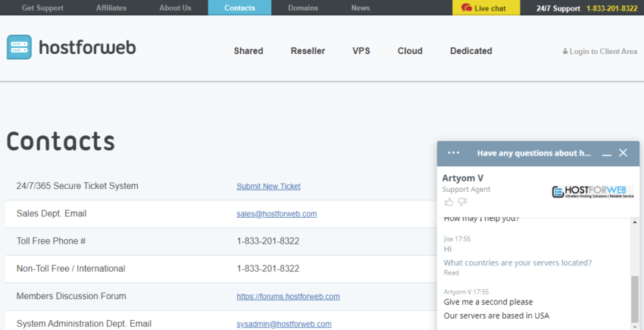Click the 'Toll Free Phone #' label
Image resolution: width=644 pixels, height=330 pixels.
coord(51,241)
